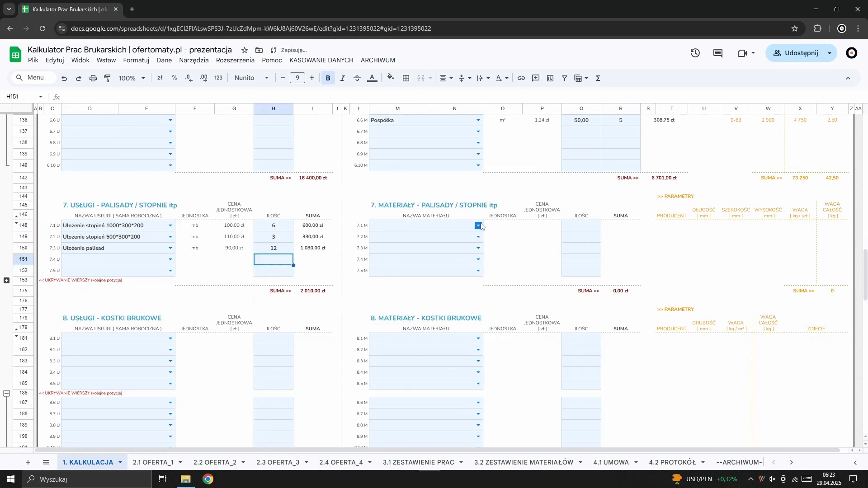Open version history clock icon

coord(695,53)
